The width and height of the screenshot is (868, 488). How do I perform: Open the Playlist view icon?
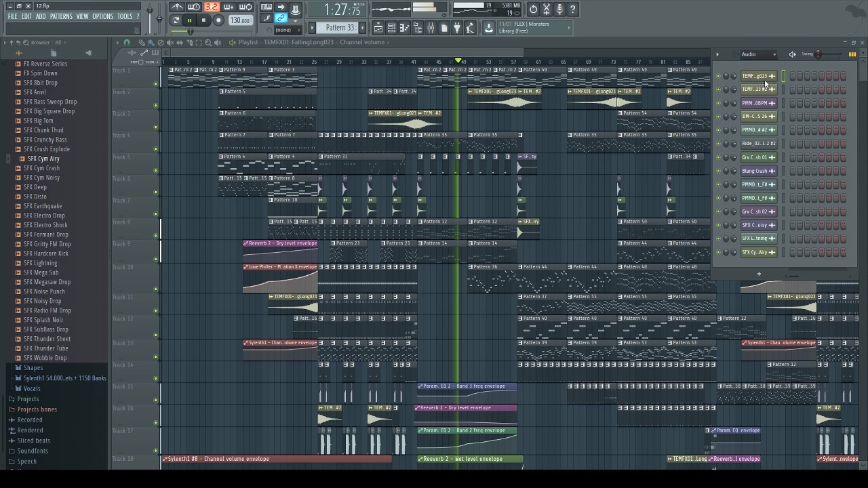[x=378, y=28]
